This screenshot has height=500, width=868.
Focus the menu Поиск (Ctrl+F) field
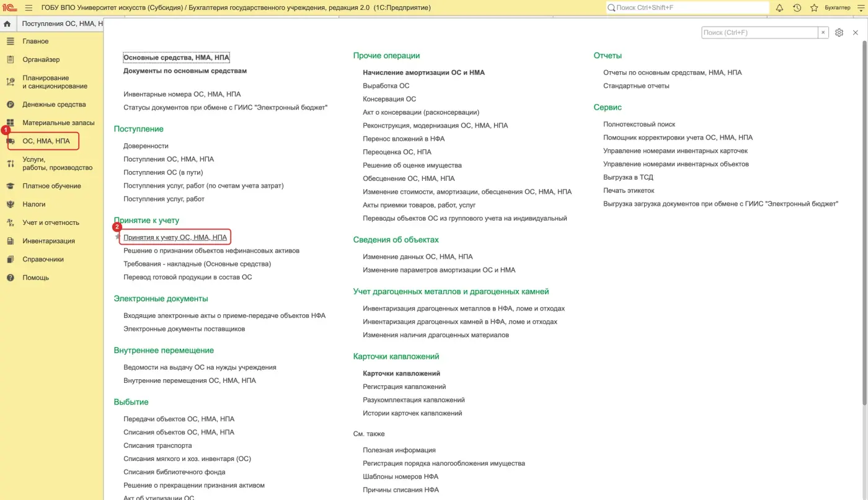coord(759,33)
